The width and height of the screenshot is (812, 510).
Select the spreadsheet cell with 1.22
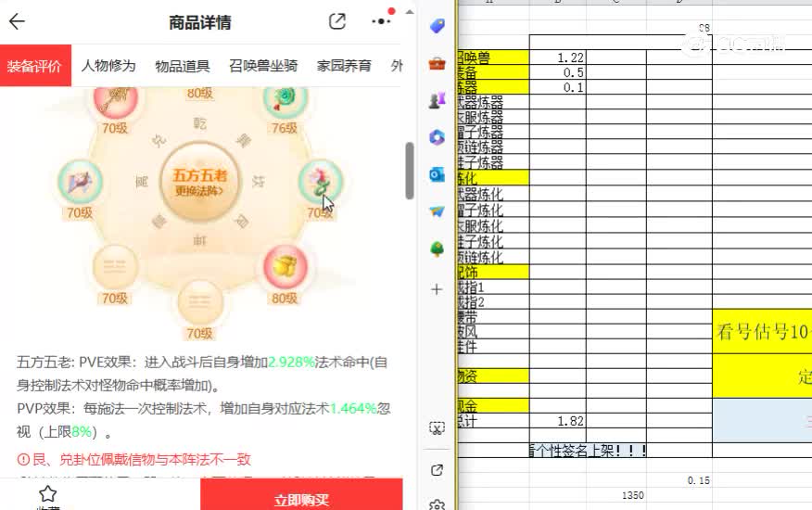tap(558, 57)
